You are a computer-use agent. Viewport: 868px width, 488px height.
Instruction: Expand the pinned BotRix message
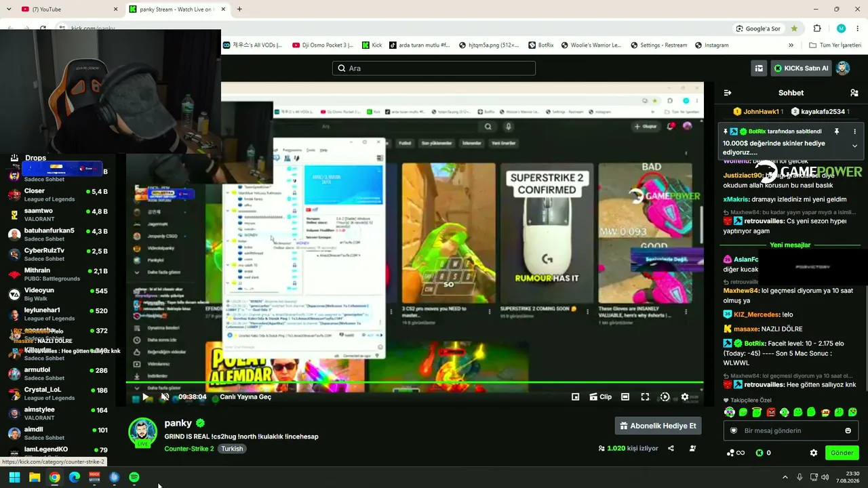[x=854, y=146]
